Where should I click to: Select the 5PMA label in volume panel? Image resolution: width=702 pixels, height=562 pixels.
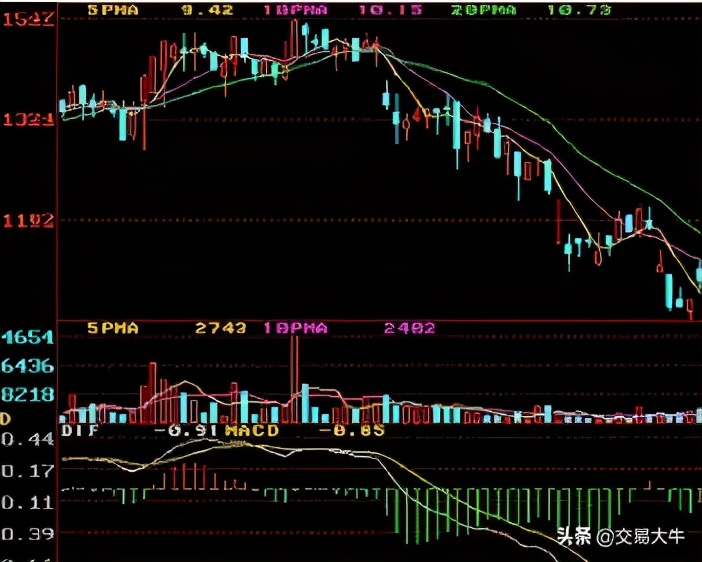tap(112, 328)
